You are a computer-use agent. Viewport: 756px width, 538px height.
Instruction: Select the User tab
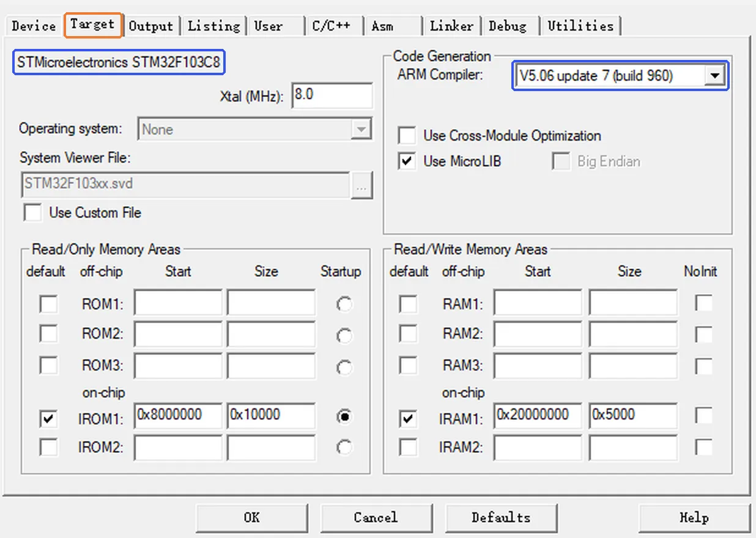point(274,26)
